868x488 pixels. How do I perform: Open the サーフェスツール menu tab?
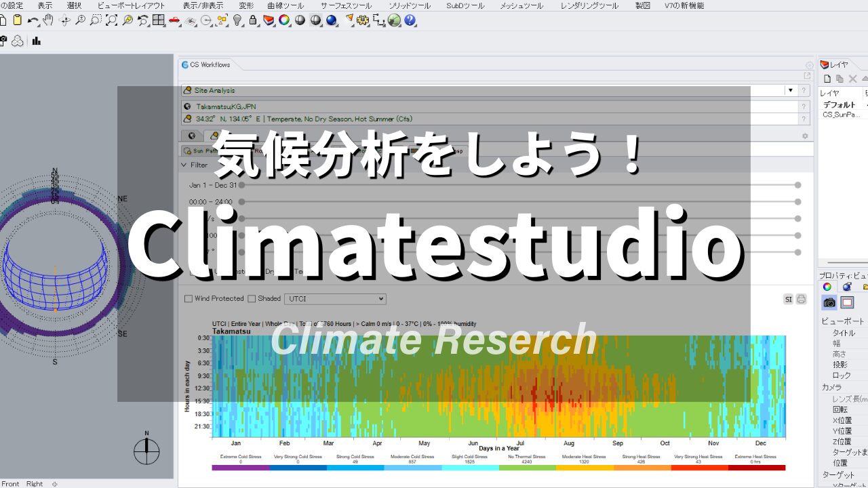(x=346, y=5)
